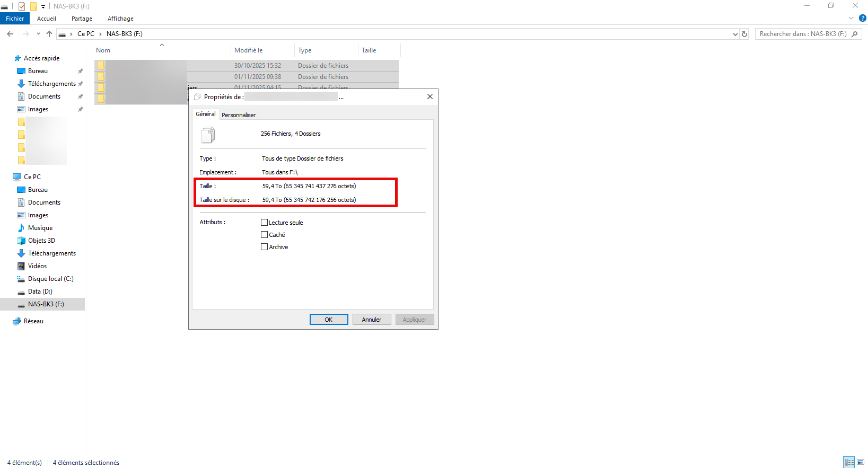Click the Up one level arrow
Screen dimensions: 868x468
[x=49, y=34]
